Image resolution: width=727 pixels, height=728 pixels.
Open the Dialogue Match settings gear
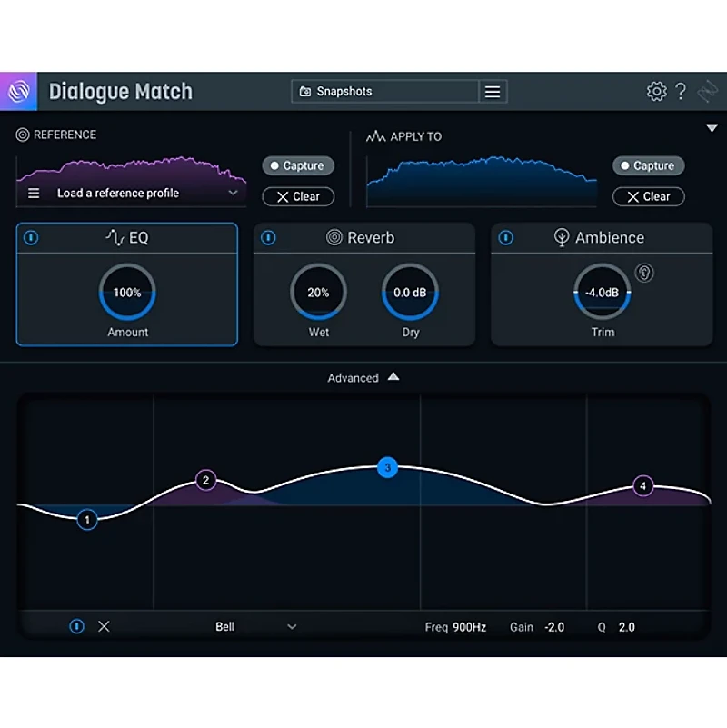coord(656,91)
